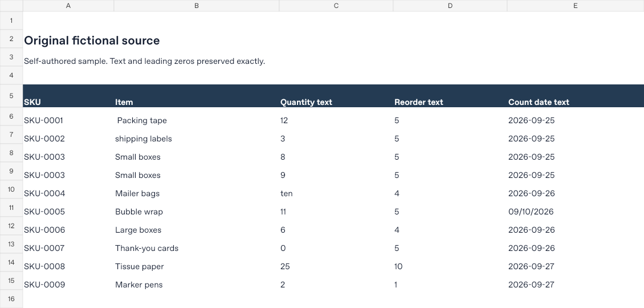Select Tissue paper's count date '2026-09-27'

click(x=576, y=262)
